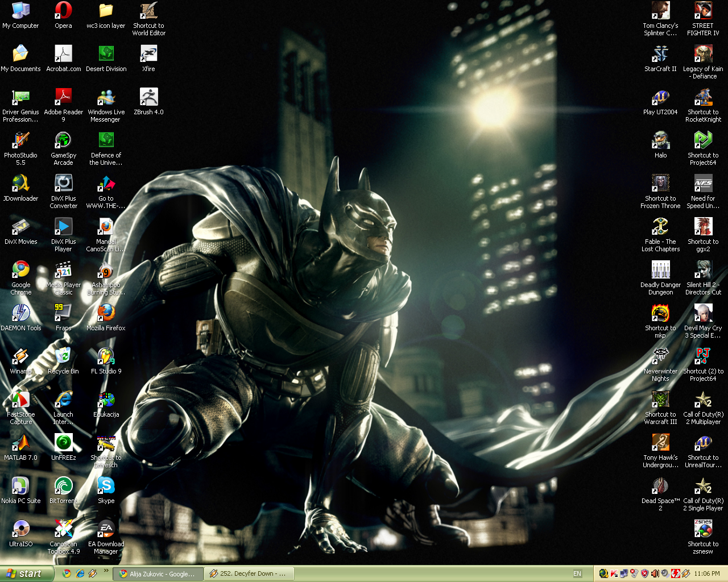The width and height of the screenshot is (728, 582).
Task: Switch to Alija Zukovic Google taskbar window
Action: (x=158, y=573)
